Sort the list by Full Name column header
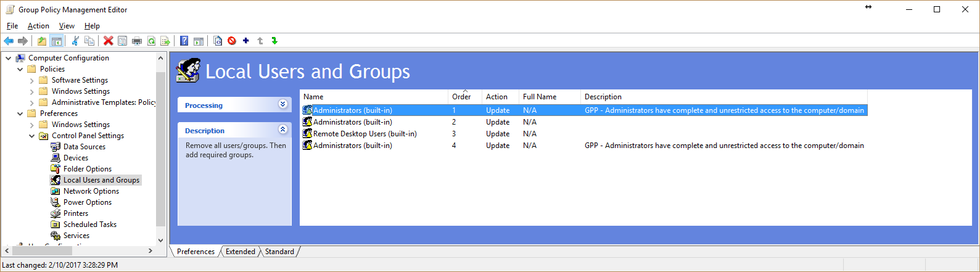The image size is (980, 272). (550, 97)
